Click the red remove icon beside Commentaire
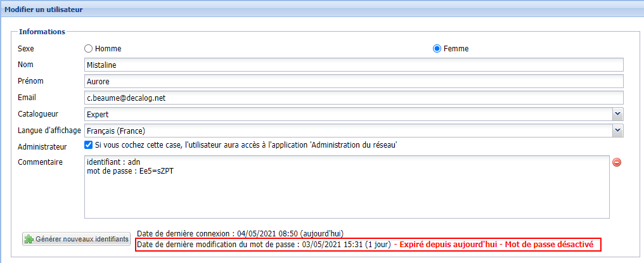Viewport: 644px width, 263px height. pos(616,162)
